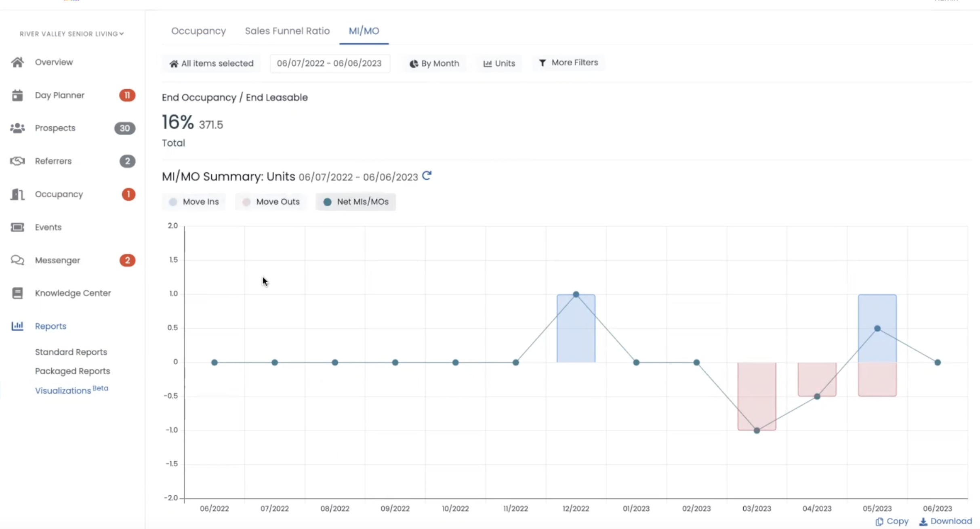The image size is (980, 529).
Task: Open the Referrers handshake icon
Action: [x=17, y=161]
